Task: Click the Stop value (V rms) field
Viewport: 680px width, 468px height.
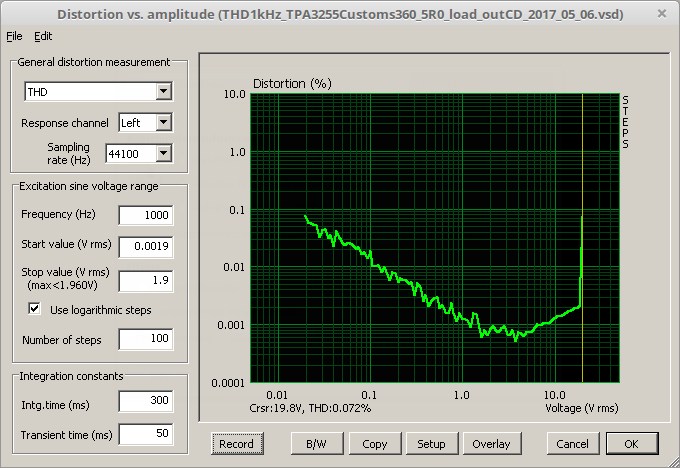Action: [x=146, y=280]
